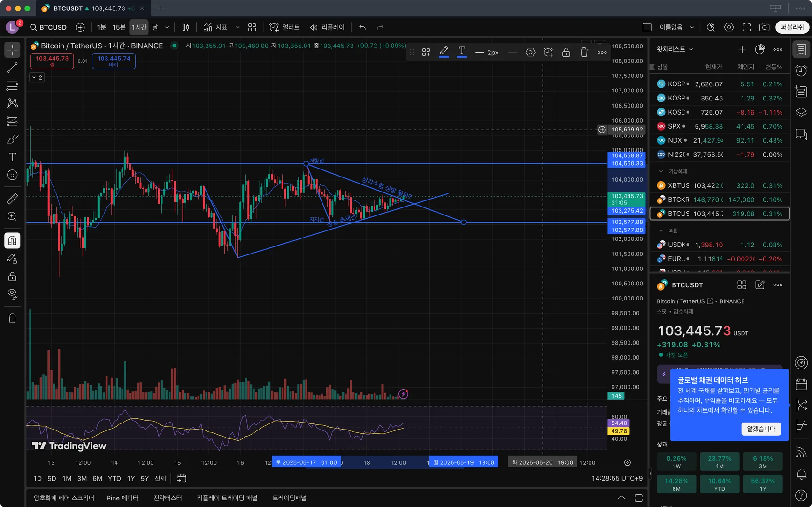Switch to the Pine 에디터 tab
The image size is (812, 507).
coord(123,498)
